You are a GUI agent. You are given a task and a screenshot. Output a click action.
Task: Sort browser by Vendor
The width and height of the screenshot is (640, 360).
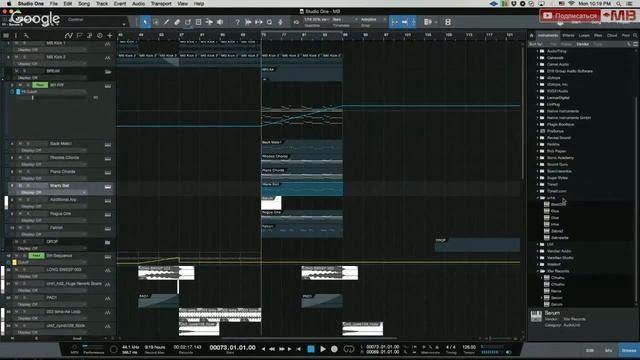pos(582,44)
